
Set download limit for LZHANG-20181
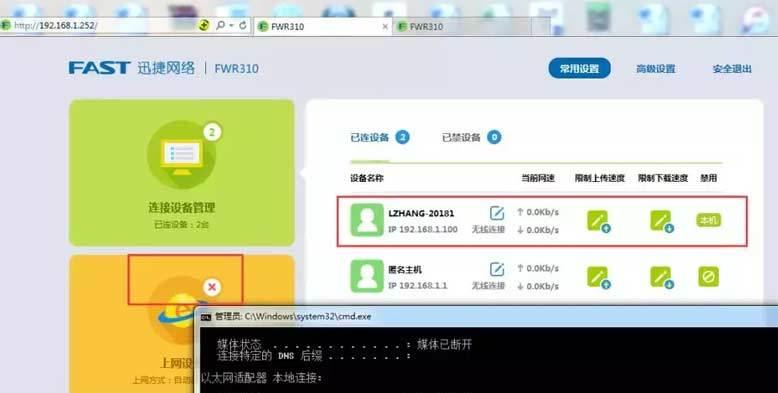point(662,221)
